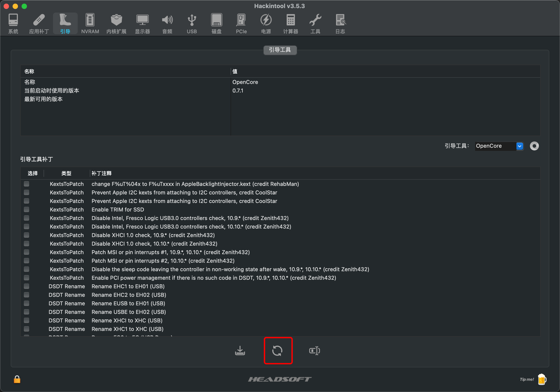
Task: Click the OpenCore value in the info table
Action: [245, 82]
